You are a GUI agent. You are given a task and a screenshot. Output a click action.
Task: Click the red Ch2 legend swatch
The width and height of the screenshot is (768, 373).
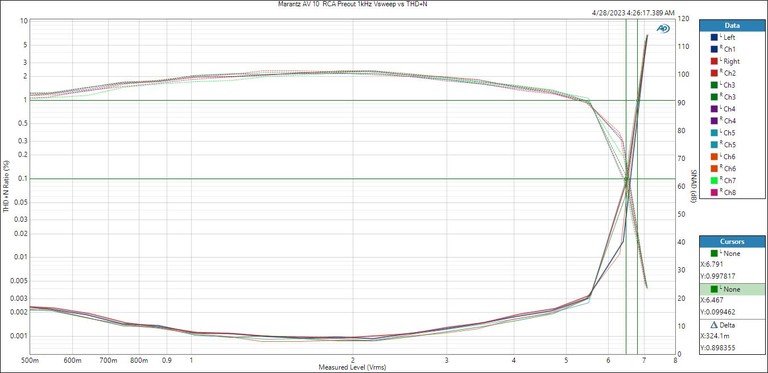click(x=714, y=73)
